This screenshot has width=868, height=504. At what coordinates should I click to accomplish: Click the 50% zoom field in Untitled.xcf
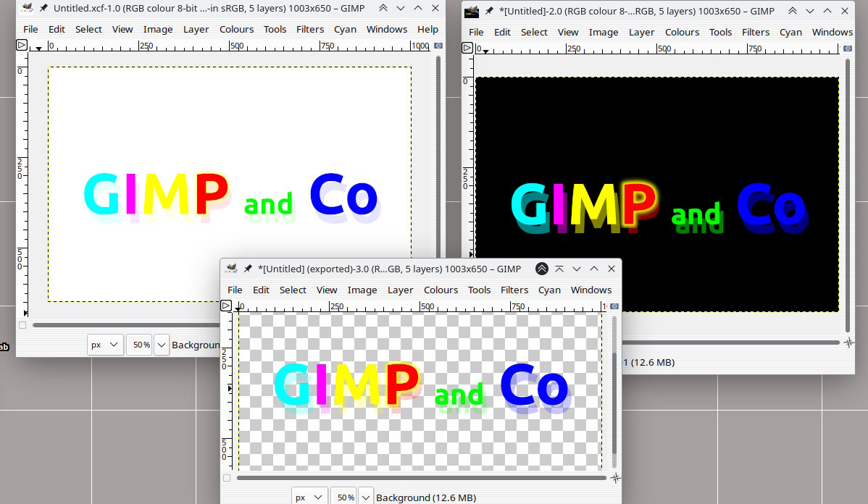[140, 345]
